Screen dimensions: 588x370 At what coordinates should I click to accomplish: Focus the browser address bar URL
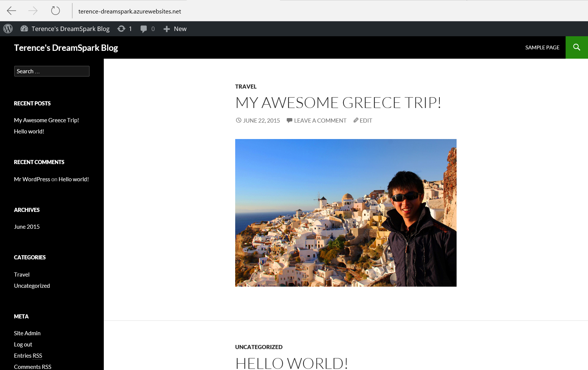click(130, 11)
